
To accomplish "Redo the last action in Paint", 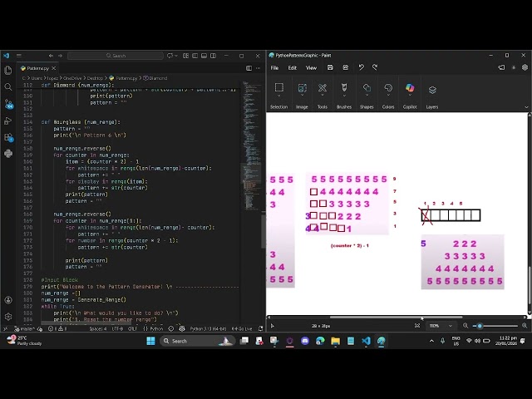I will coord(375,67).
